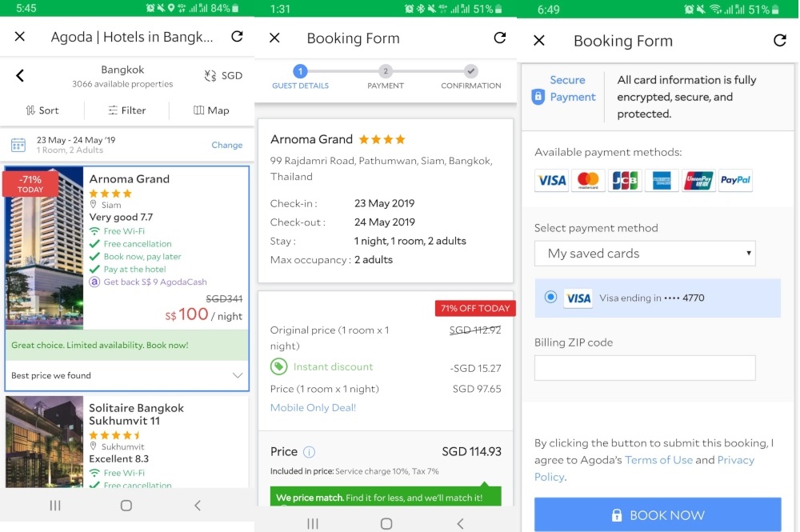Viewport: 800px width, 532px height.
Task: Open Agoda's Privacy Policy link
Action: point(644,468)
